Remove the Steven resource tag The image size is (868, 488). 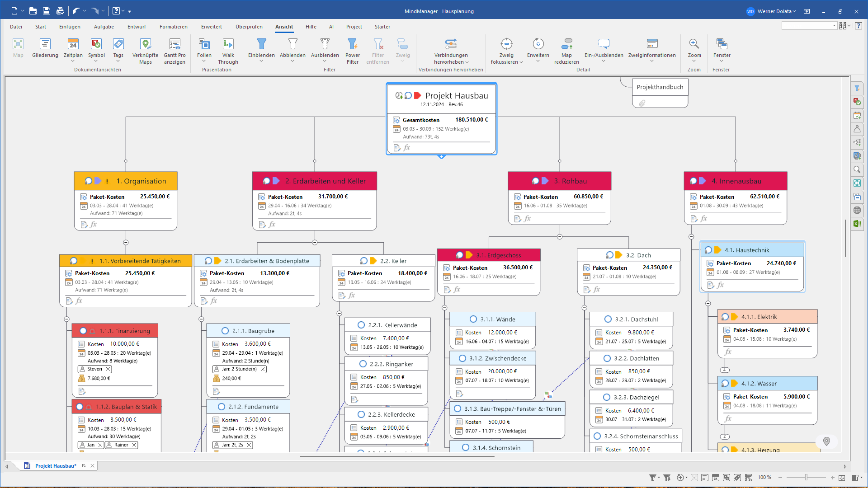click(108, 369)
